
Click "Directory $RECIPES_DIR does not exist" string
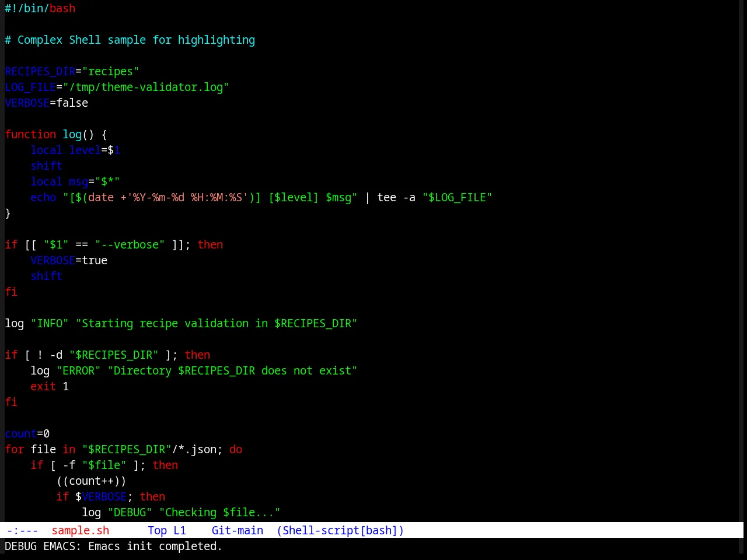click(233, 370)
